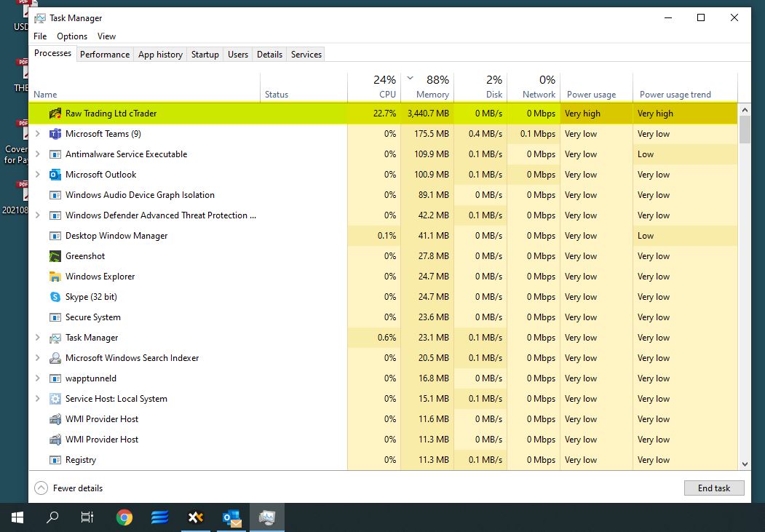The height and width of the screenshot is (532, 765).
Task: Expand the Microsoft Windows Search Indexer group
Action: click(38, 358)
